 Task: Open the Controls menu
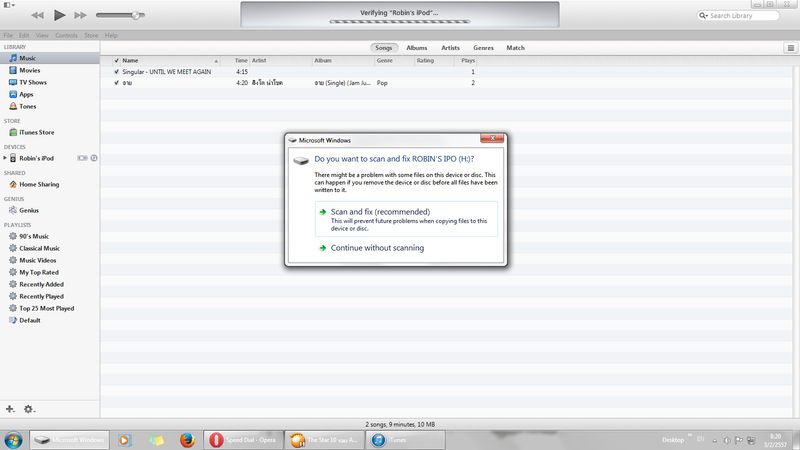tap(66, 35)
